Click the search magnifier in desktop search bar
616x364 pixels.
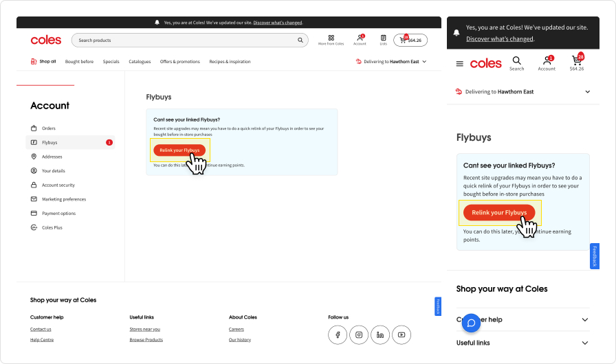pyautogui.click(x=300, y=40)
